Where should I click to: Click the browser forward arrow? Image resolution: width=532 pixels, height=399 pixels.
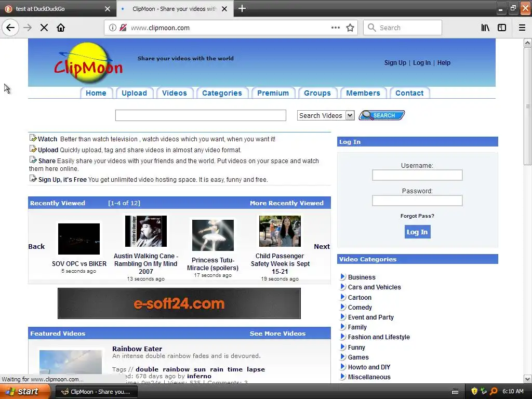click(x=28, y=28)
